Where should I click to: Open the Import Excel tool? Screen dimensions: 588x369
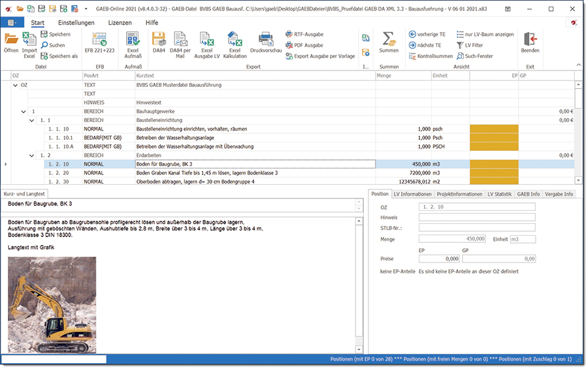click(29, 40)
